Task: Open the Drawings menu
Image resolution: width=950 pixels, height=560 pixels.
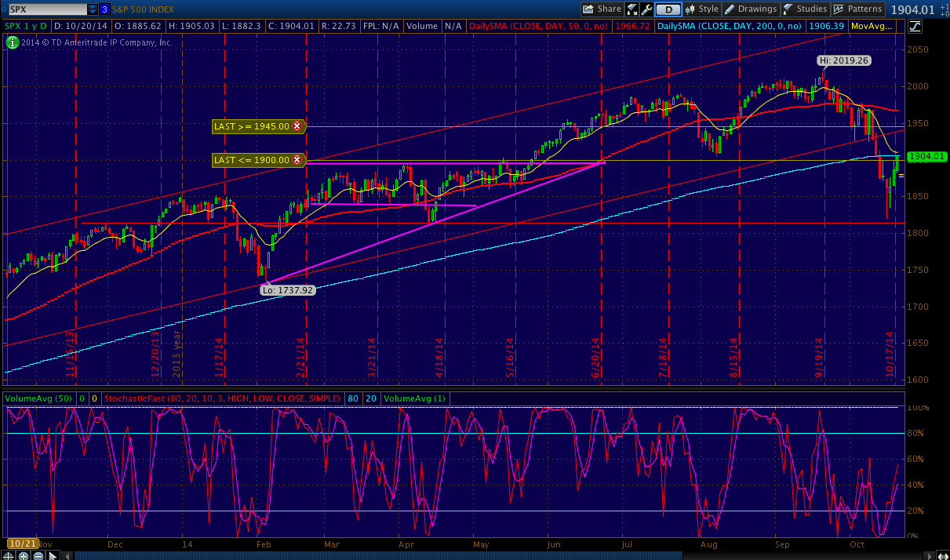Action: (750, 9)
